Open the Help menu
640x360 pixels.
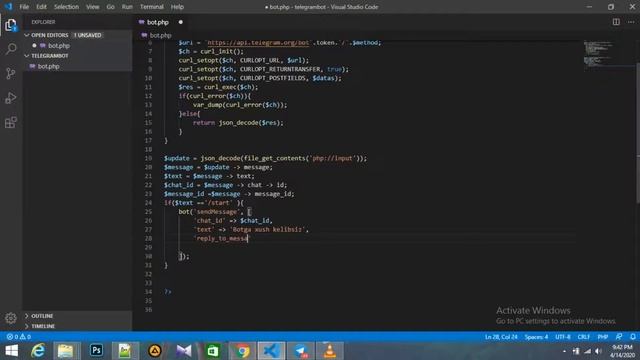[x=177, y=7]
